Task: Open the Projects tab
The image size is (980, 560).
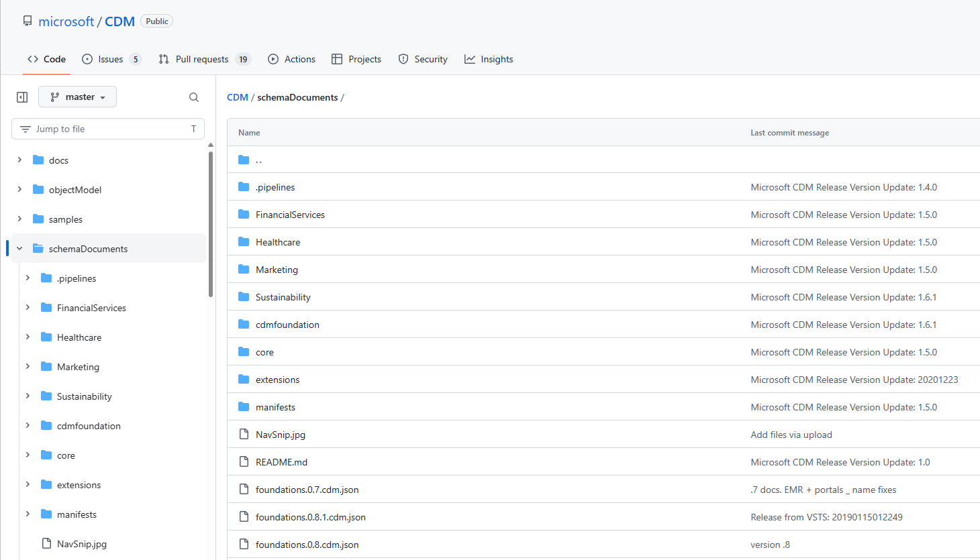Action: (356, 59)
